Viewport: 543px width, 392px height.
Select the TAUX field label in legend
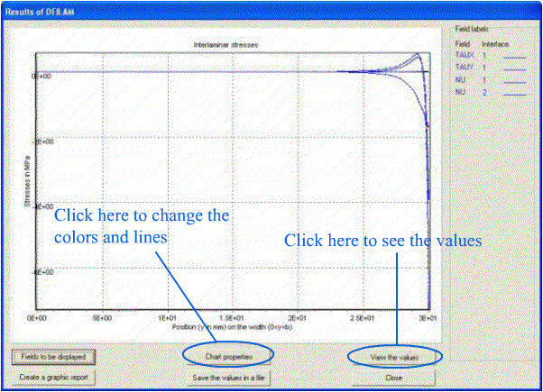tap(461, 55)
